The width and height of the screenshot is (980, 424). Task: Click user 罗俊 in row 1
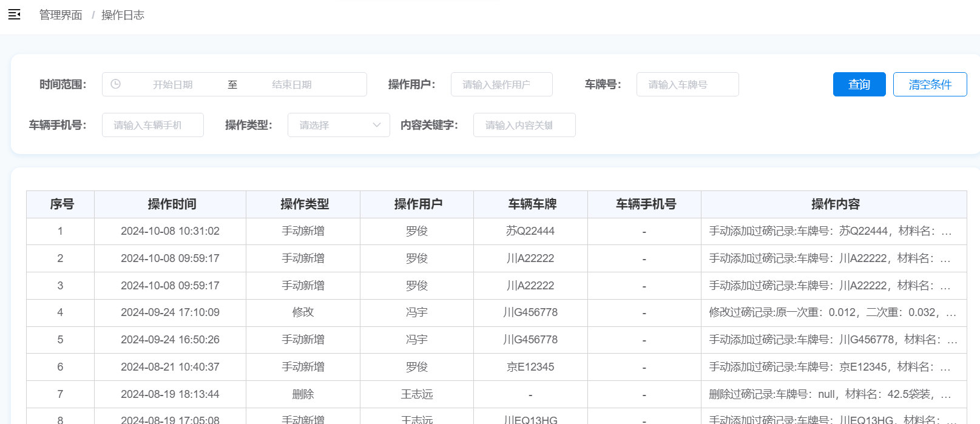pyautogui.click(x=417, y=231)
